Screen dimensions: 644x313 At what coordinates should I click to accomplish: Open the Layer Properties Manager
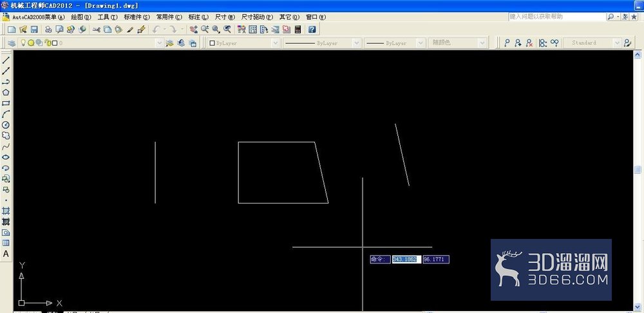tap(12, 43)
